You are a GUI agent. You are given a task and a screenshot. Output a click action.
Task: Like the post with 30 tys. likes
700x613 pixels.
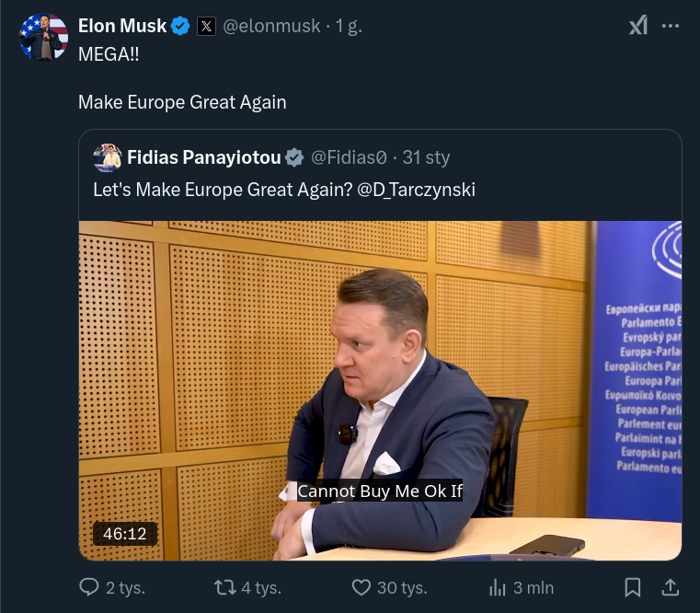[361, 587]
